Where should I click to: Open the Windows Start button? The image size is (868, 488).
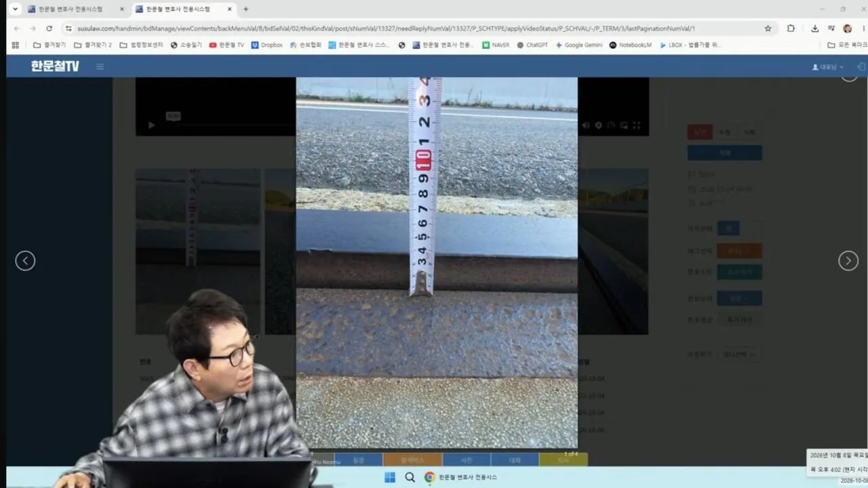[x=390, y=477]
